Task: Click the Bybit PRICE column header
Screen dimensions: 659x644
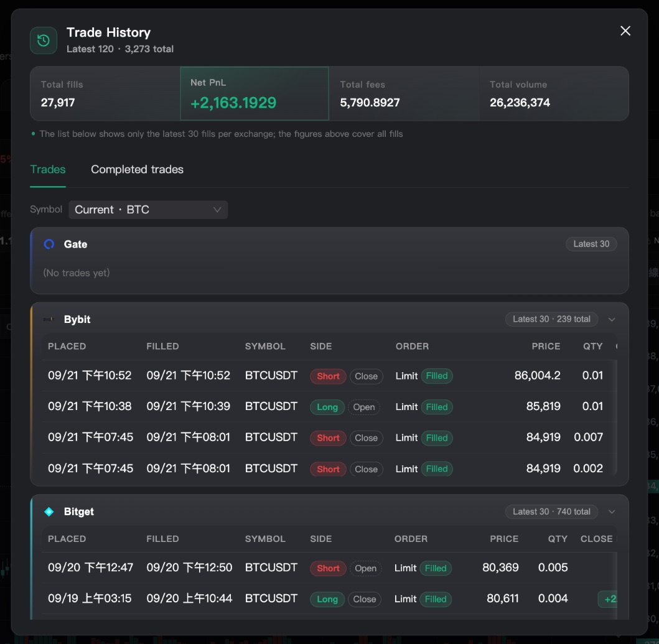Action: 546,347
